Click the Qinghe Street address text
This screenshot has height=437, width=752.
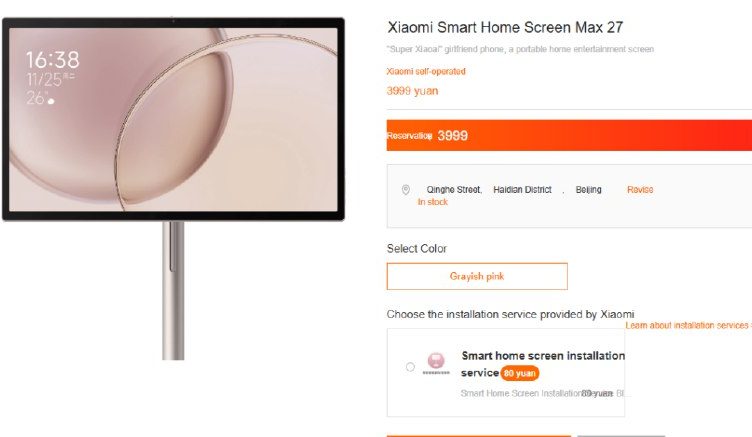tap(454, 189)
